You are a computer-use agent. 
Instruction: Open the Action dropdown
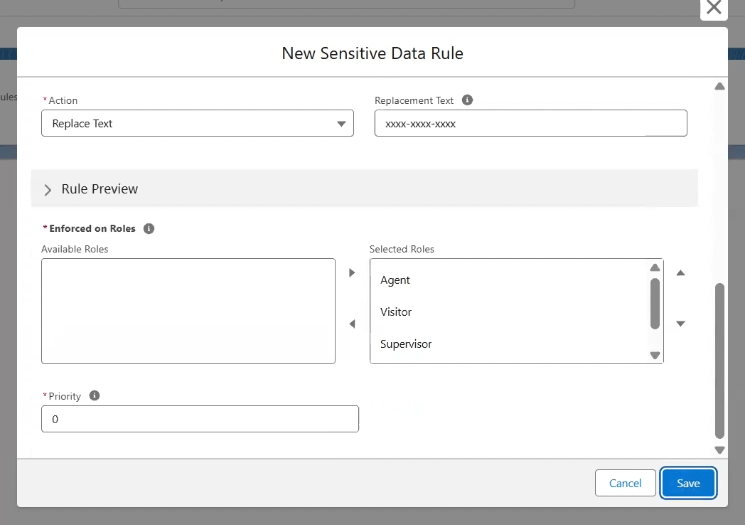[197, 124]
